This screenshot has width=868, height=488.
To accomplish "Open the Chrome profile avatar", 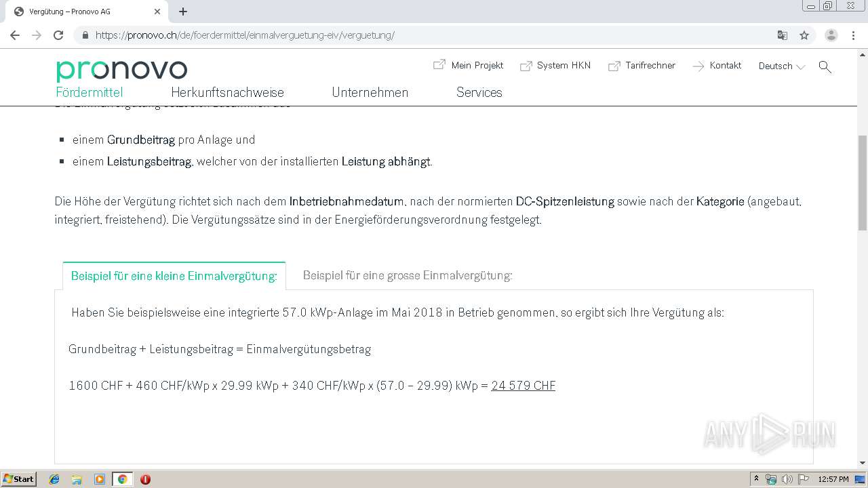I will 831,35.
